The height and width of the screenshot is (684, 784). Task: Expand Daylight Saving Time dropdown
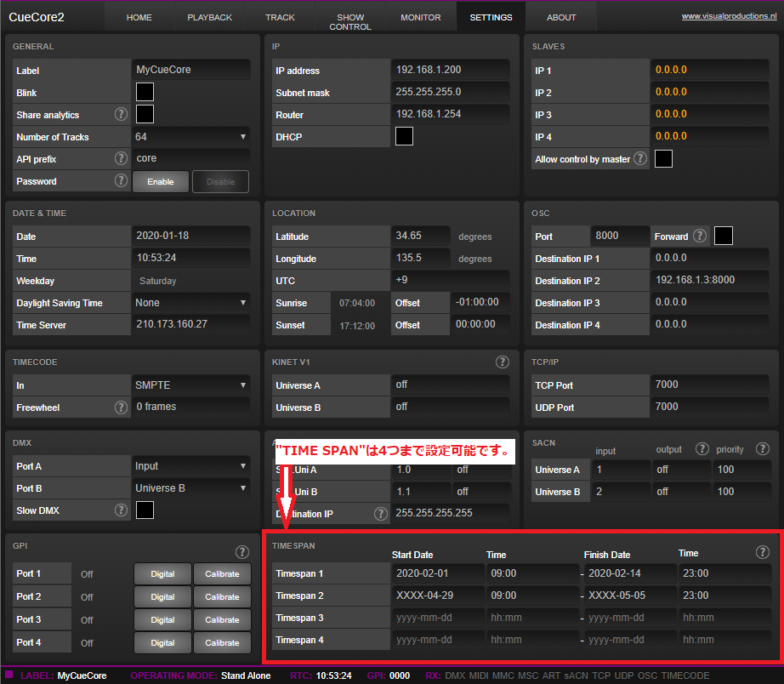[191, 303]
